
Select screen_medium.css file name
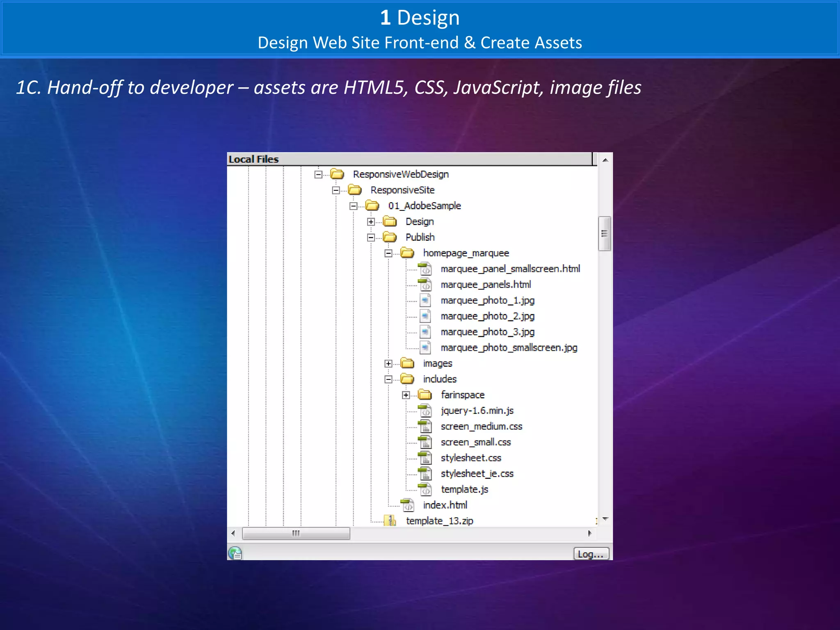(x=482, y=427)
